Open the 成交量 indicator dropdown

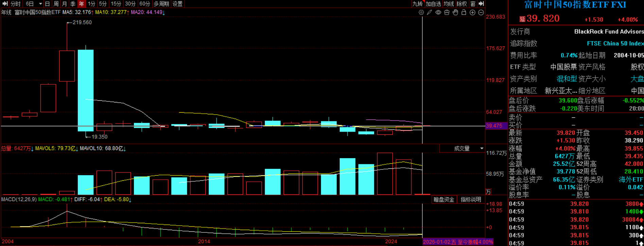click(462, 148)
